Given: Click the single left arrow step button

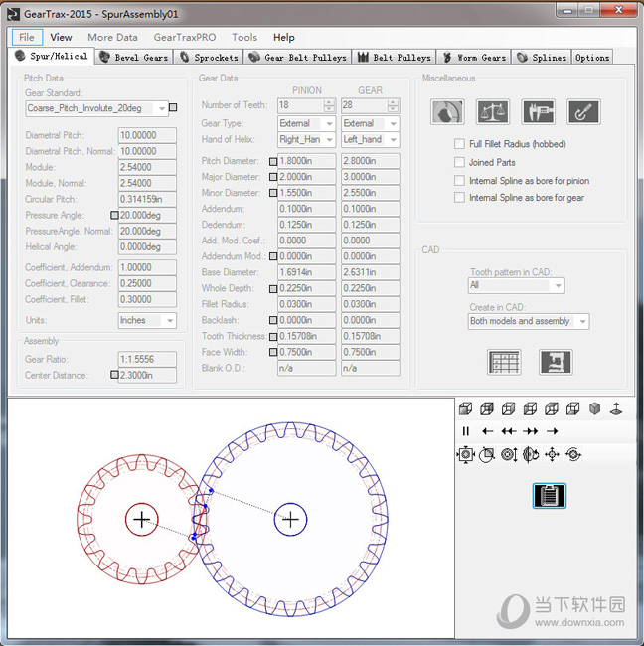Looking at the screenshot, I should tap(487, 431).
